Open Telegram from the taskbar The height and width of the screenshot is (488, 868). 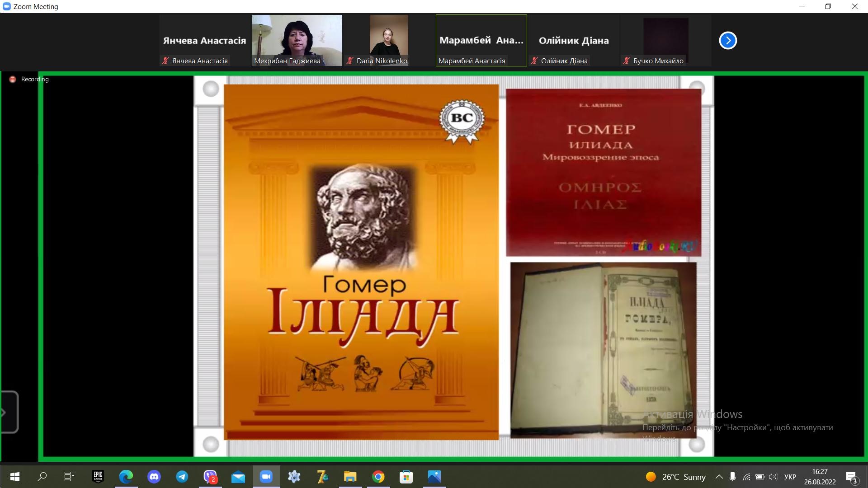point(182,476)
